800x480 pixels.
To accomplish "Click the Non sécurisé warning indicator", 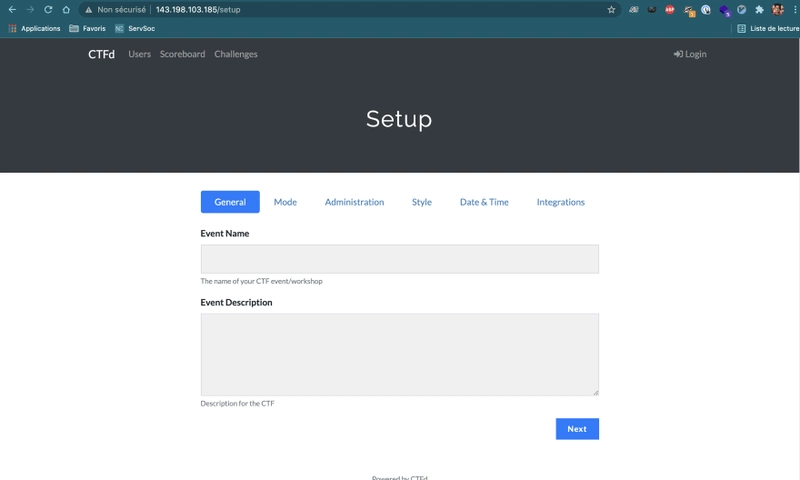I will tap(116, 9).
